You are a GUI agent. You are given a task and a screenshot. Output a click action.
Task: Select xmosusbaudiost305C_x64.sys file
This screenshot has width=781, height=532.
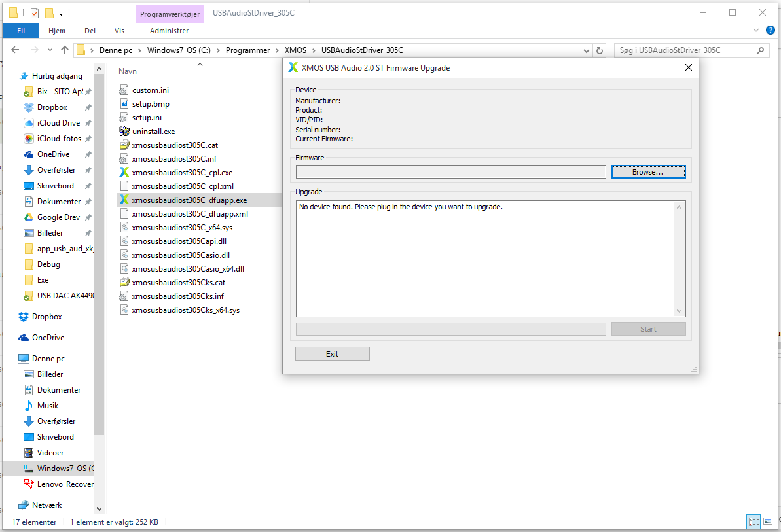coord(182,228)
